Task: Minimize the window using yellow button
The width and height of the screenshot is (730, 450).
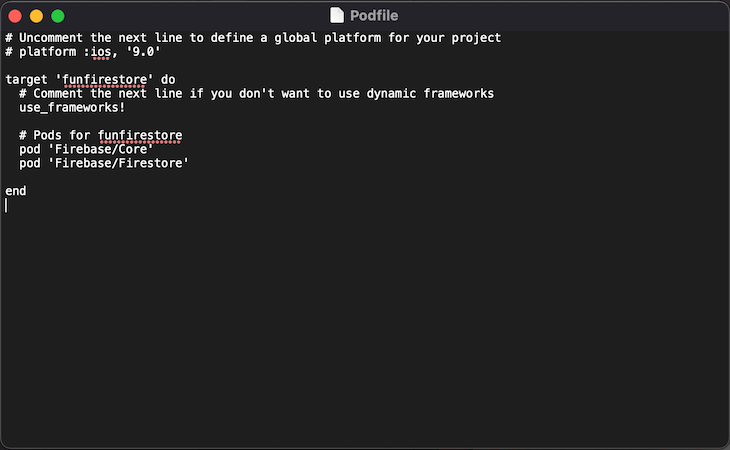Action: point(36,16)
